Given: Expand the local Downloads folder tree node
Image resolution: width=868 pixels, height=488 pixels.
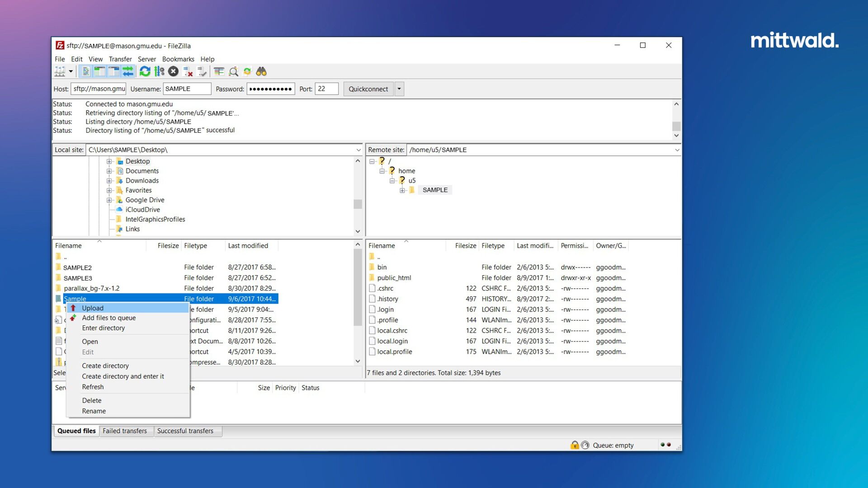Looking at the screenshot, I should click(x=109, y=181).
